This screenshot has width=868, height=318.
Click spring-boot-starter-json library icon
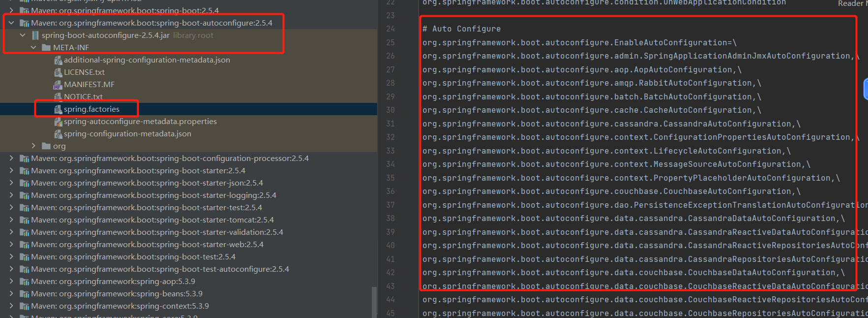pyautogui.click(x=24, y=183)
